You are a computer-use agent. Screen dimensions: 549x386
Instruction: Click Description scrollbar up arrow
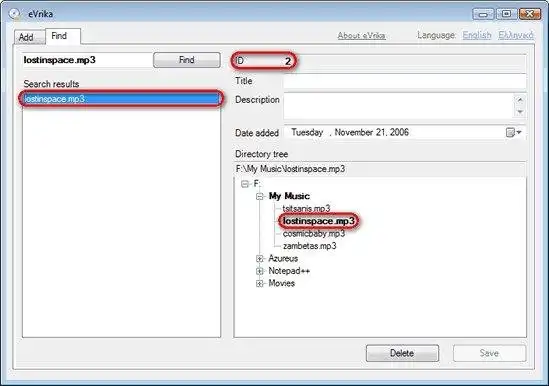click(520, 100)
